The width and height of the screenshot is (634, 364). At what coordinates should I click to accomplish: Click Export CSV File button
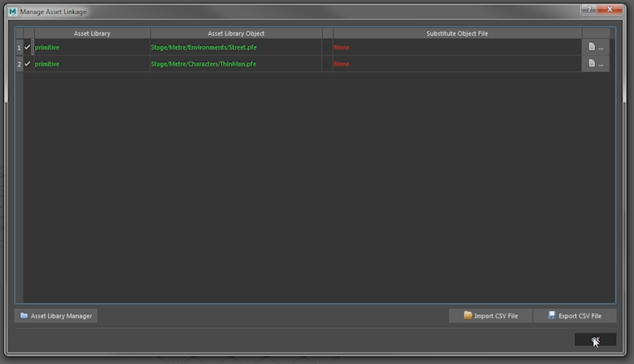click(574, 316)
